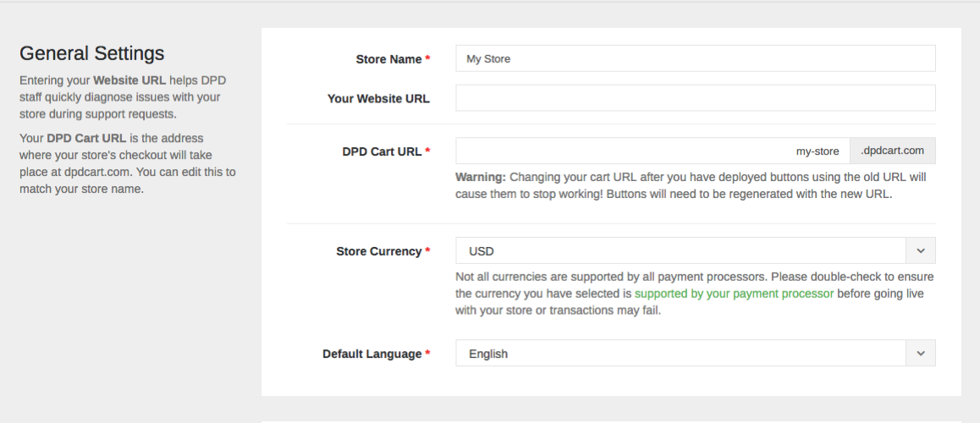Click the Store Currency chevron arrow
The width and height of the screenshot is (980, 423).
point(921,250)
